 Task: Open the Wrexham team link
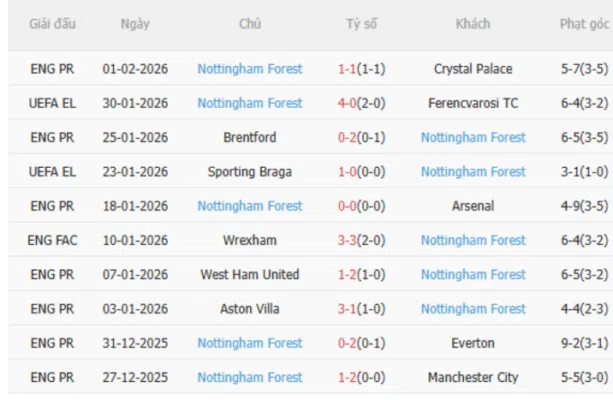[250, 240]
